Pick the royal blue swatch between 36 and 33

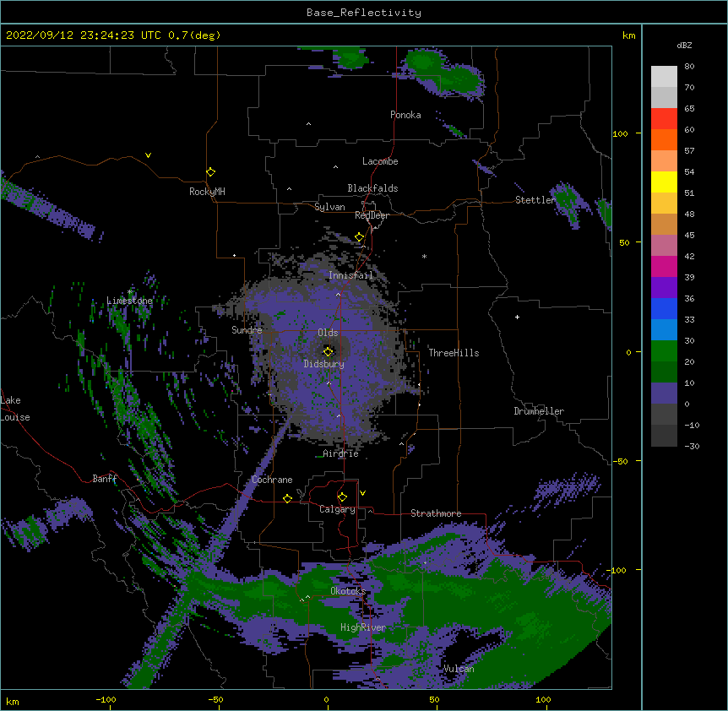pos(664,308)
